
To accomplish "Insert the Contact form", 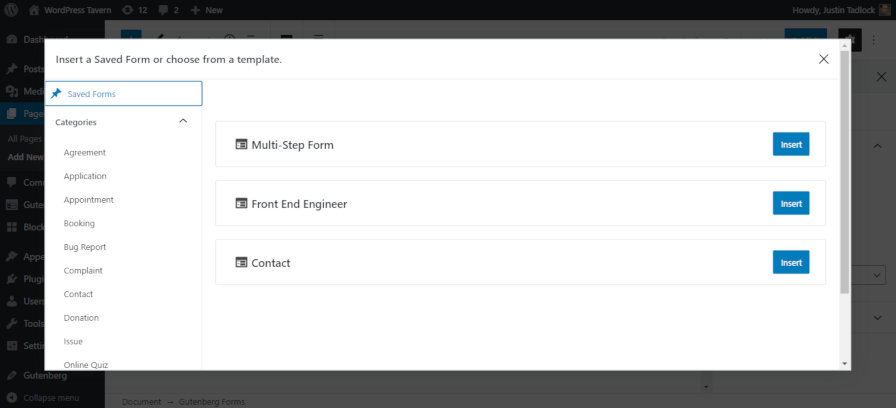I will tap(791, 262).
